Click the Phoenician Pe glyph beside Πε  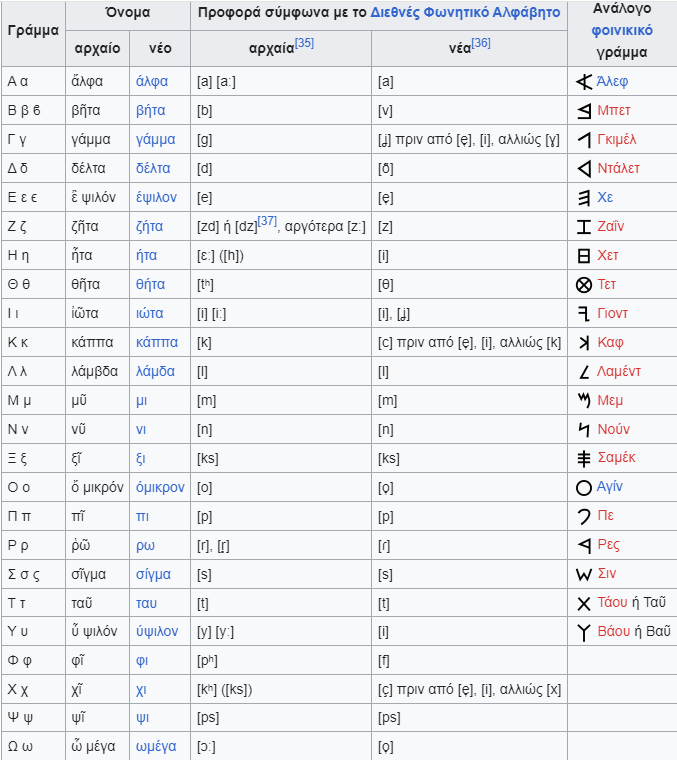tap(584, 516)
